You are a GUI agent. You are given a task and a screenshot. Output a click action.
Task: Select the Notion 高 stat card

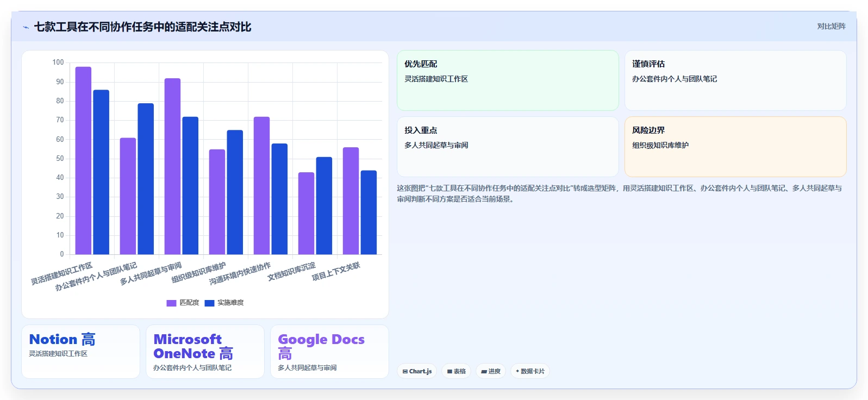coord(80,352)
